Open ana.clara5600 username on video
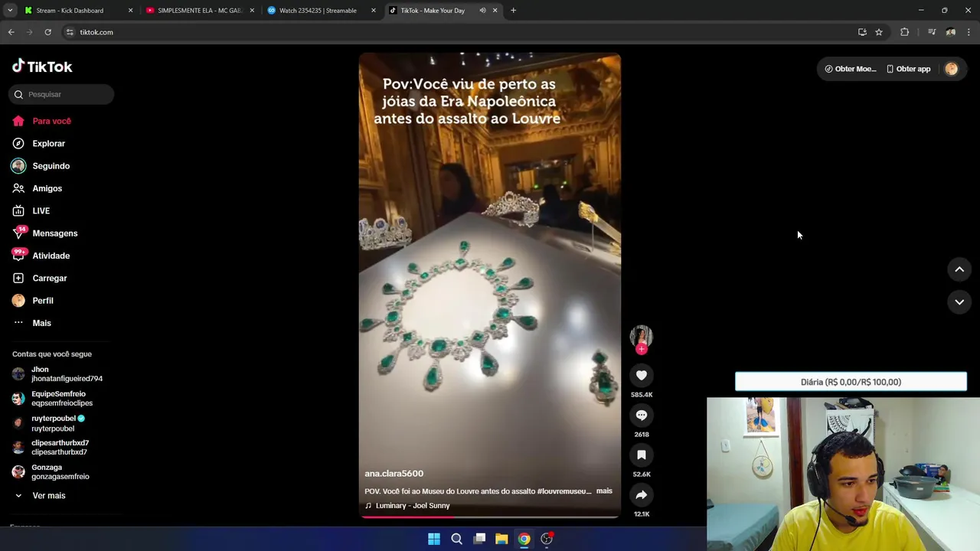 [394, 474]
